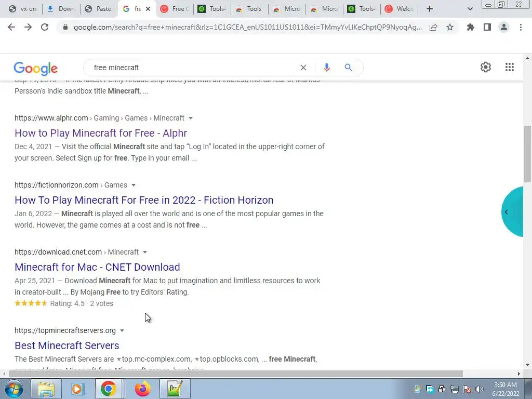The width and height of the screenshot is (532, 399).
Task: Expand the alphr.com result options arrow
Action: (191, 118)
